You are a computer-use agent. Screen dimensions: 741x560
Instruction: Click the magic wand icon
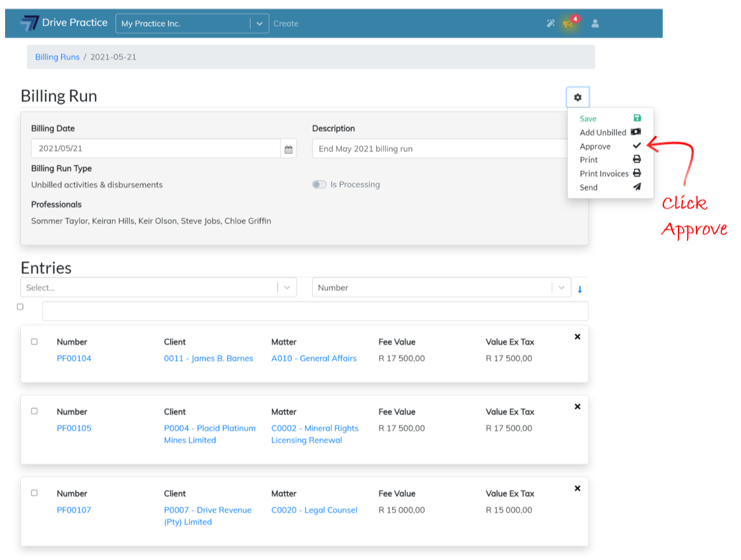pos(551,24)
